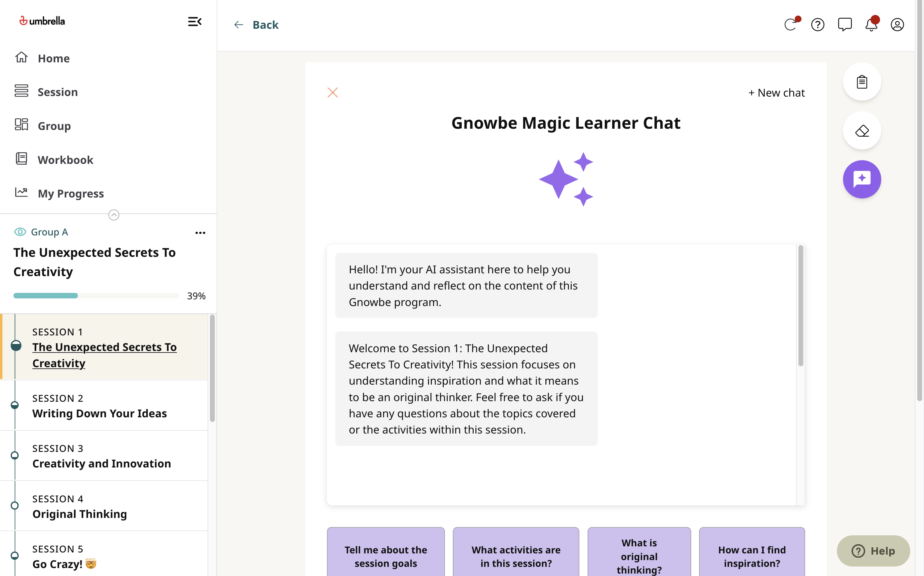Click the session list scrollbar
This screenshot has height=576, width=924.
212,368
